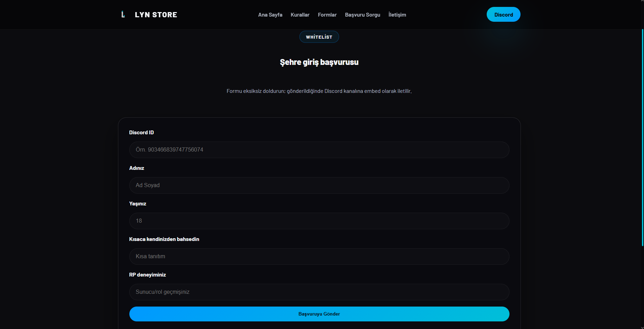This screenshot has height=329, width=644.
Task: Click the Kısa tanıtım text field
Action: point(319,257)
